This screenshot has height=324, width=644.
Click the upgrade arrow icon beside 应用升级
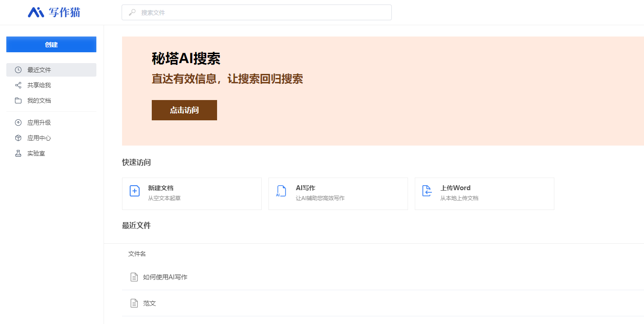point(18,123)
